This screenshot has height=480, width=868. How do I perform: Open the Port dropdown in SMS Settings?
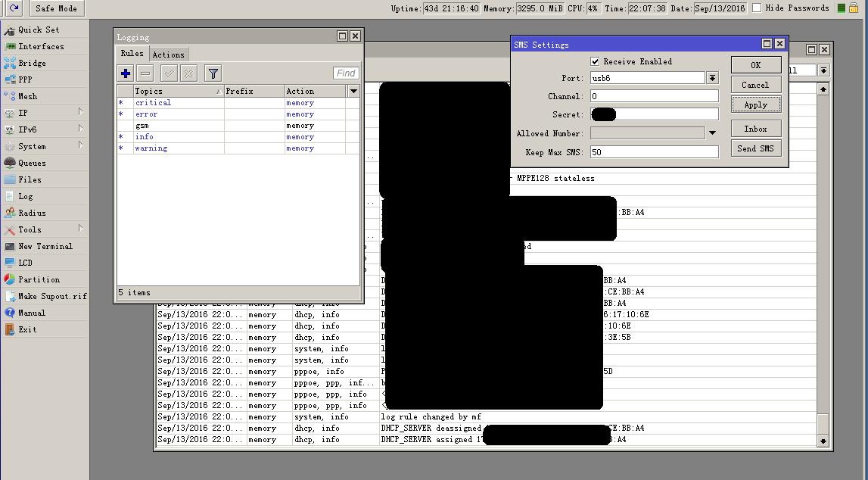tap(712, 76)
